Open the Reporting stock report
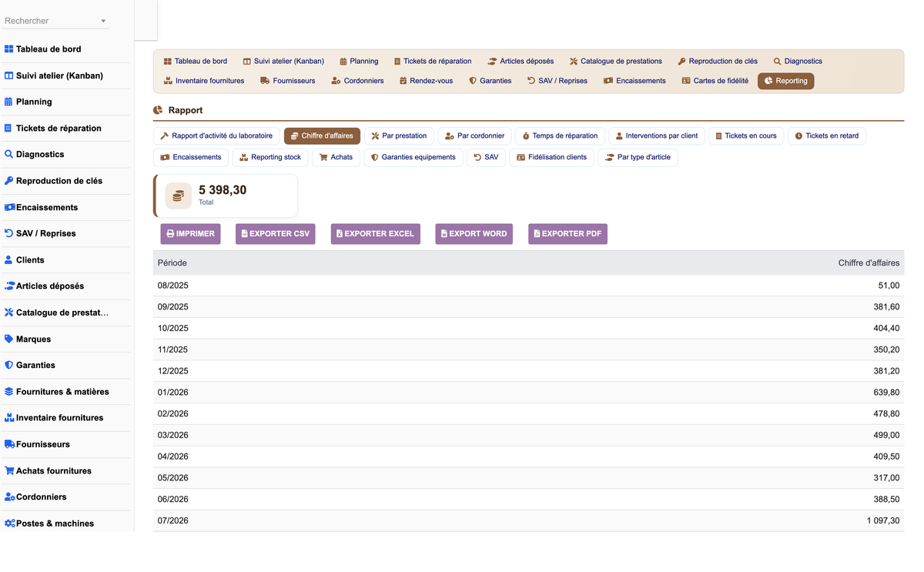924x572 pixels. (x=270, y=158)
